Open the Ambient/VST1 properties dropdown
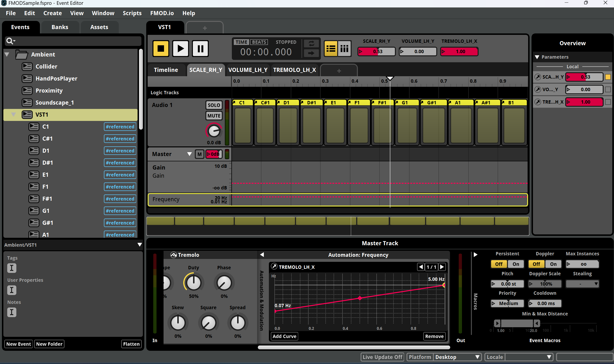The height and width of the screenshot is (364, 614). (x=139, y=245)
